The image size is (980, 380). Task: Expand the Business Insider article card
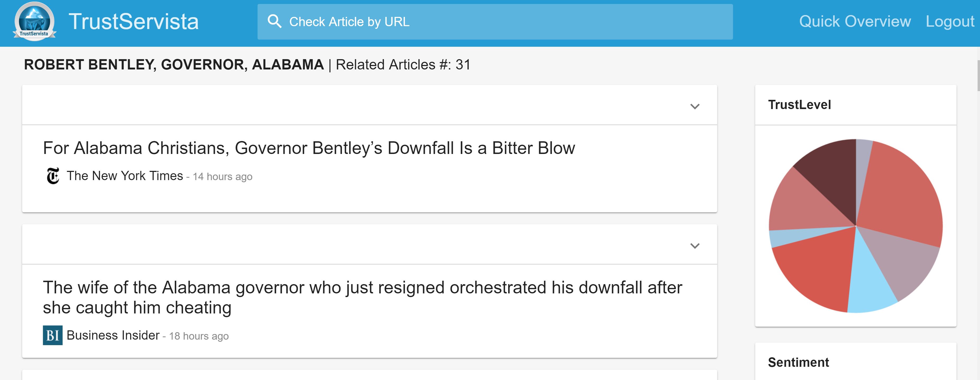(695, 246)
